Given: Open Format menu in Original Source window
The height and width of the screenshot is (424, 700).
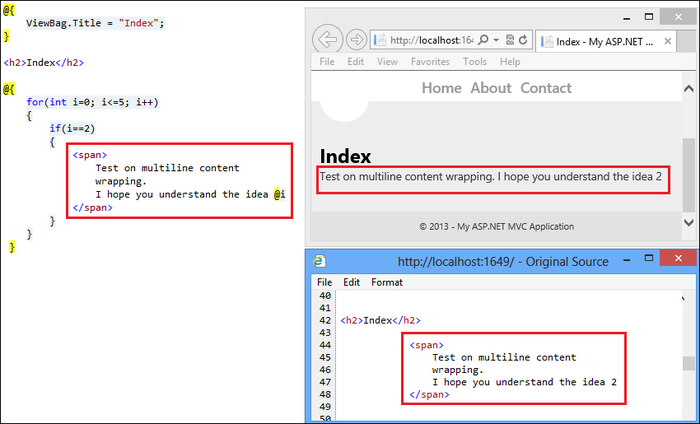Looking at the screenshot, I should (387, 282).
